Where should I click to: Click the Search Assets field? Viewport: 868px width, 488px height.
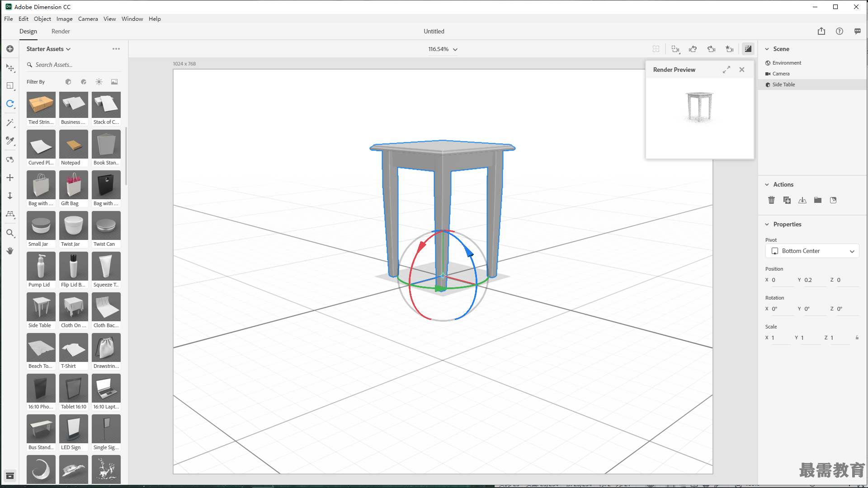(74, 65)
